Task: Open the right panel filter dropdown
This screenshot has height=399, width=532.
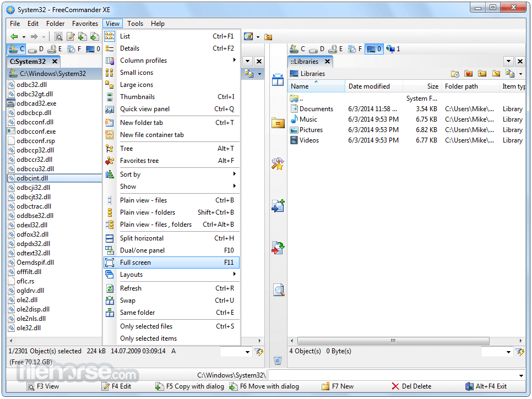Action: point(508,352)
